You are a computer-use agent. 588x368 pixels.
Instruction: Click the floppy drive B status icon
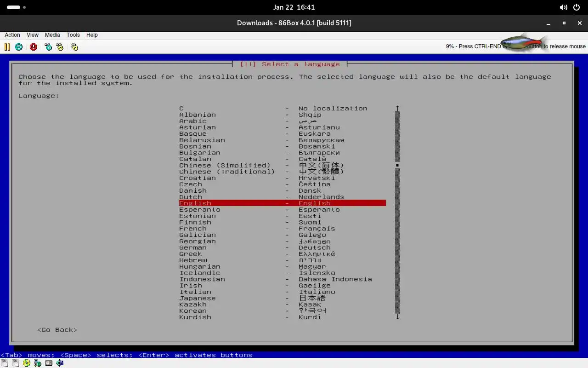coord(16,363)
